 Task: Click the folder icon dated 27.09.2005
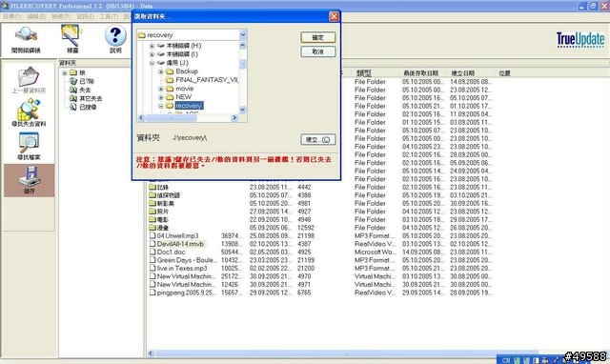[152, 212]
